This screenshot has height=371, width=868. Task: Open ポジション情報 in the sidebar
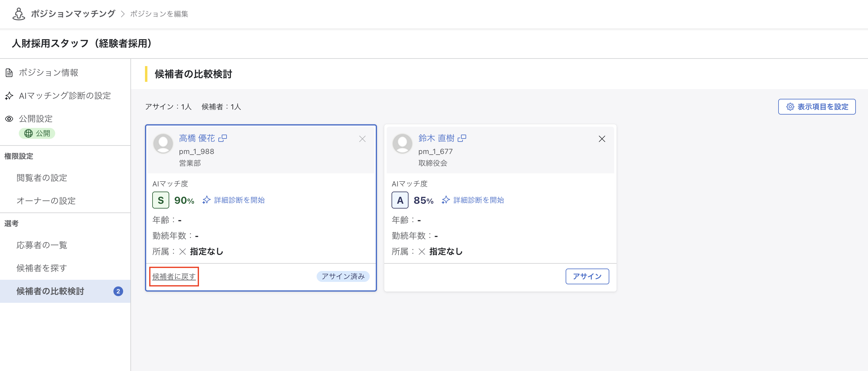(49, 73)
